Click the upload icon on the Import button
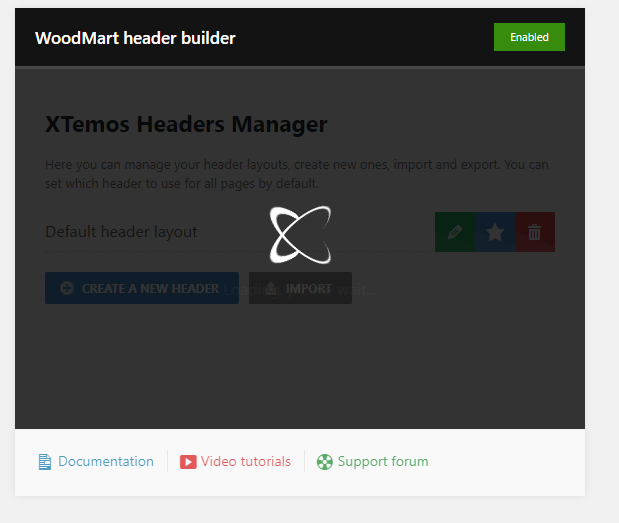Viewport: 619px width, 523px height. tap(271, 288)
